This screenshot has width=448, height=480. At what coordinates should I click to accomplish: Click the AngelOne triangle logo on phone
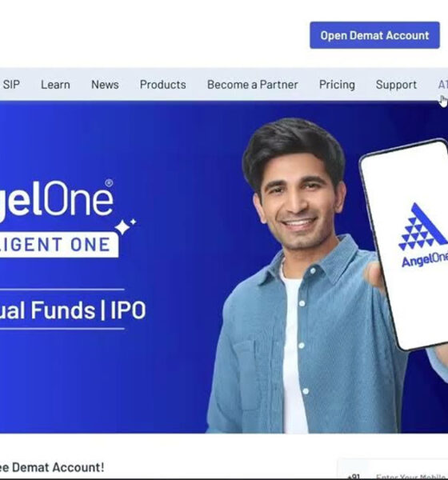[x=423, y=226]
